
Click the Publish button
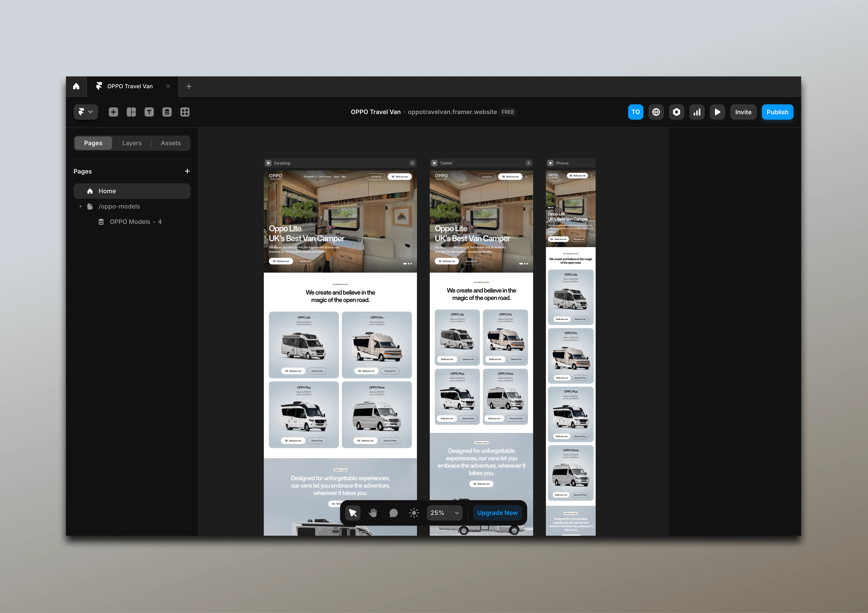pos(777,112)
